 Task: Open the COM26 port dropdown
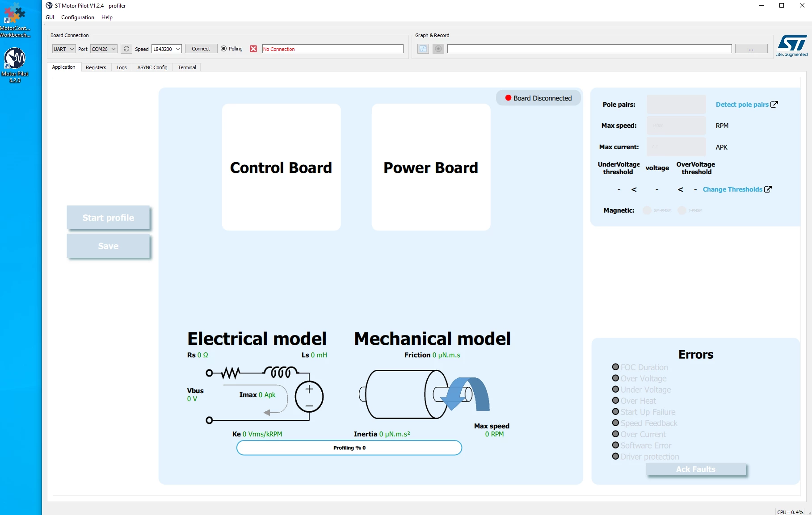coord(104,49)
